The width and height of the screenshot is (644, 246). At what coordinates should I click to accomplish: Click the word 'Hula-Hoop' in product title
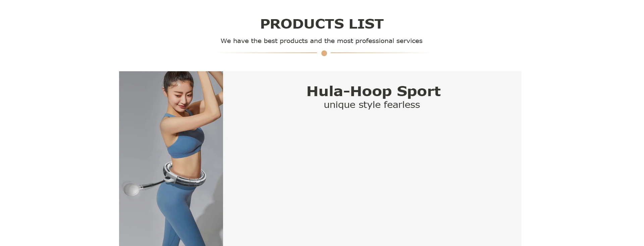point(349,91)
